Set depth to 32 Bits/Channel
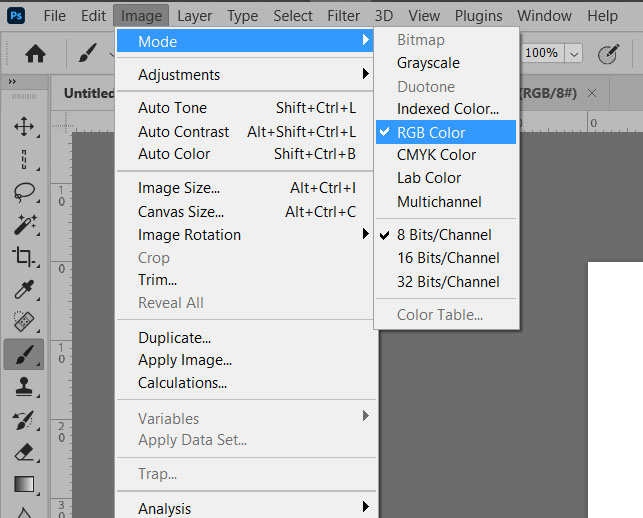The width and height of the screenshot is (643, 518). pyautogui.click(x=446, y=282)
